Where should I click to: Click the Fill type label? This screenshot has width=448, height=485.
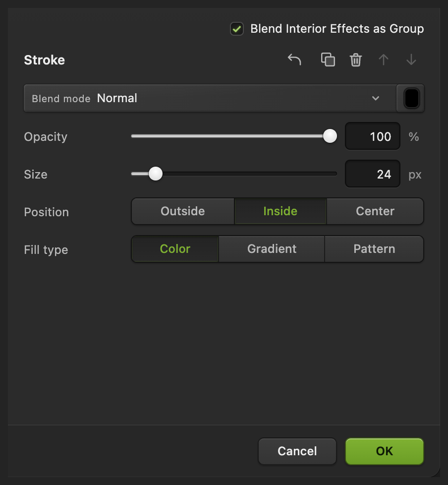pos(46,250)
